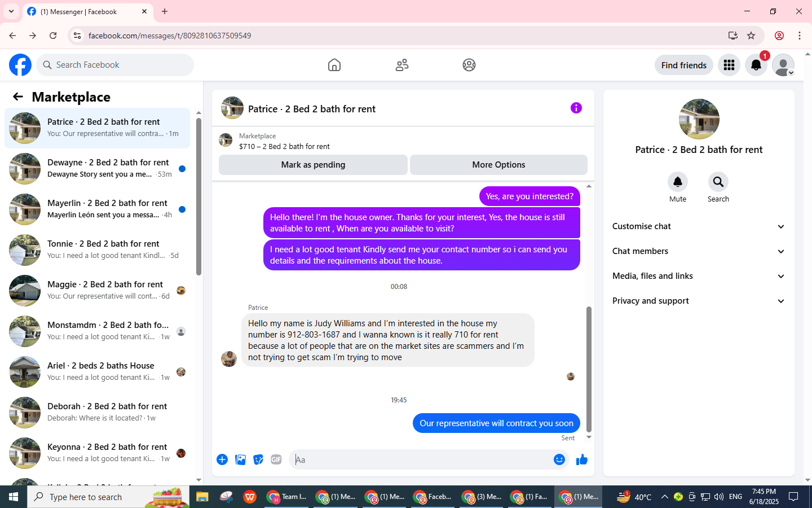
Task: Open Mayerlin's conversation
Action: pyautogui.click(x=97, y=209)
